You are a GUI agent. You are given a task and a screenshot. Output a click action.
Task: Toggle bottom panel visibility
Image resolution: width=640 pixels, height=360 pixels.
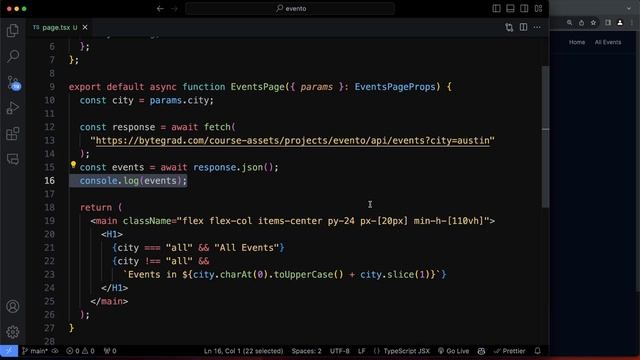(510, 9)
